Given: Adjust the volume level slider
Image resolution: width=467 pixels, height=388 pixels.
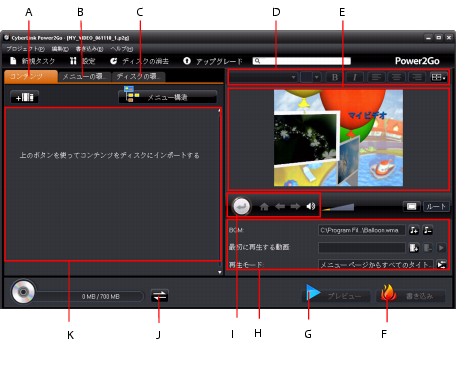Looking at the screenshot, I should click(338, 207).
